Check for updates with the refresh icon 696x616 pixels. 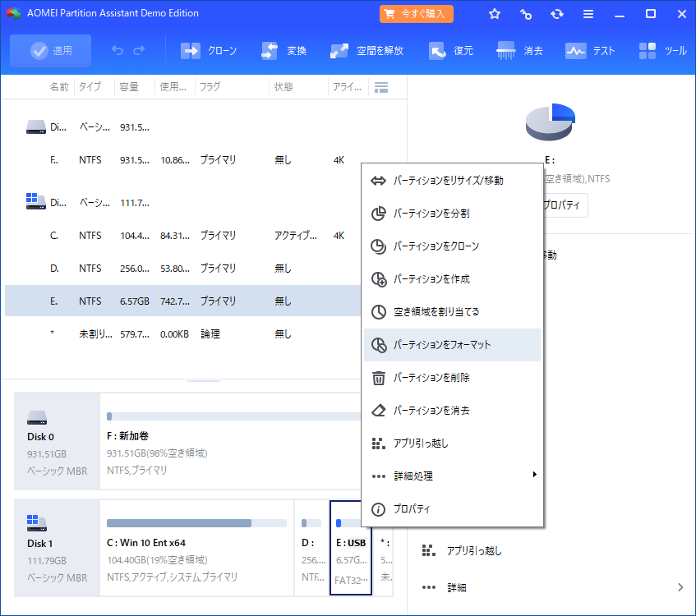click(558, 13)
